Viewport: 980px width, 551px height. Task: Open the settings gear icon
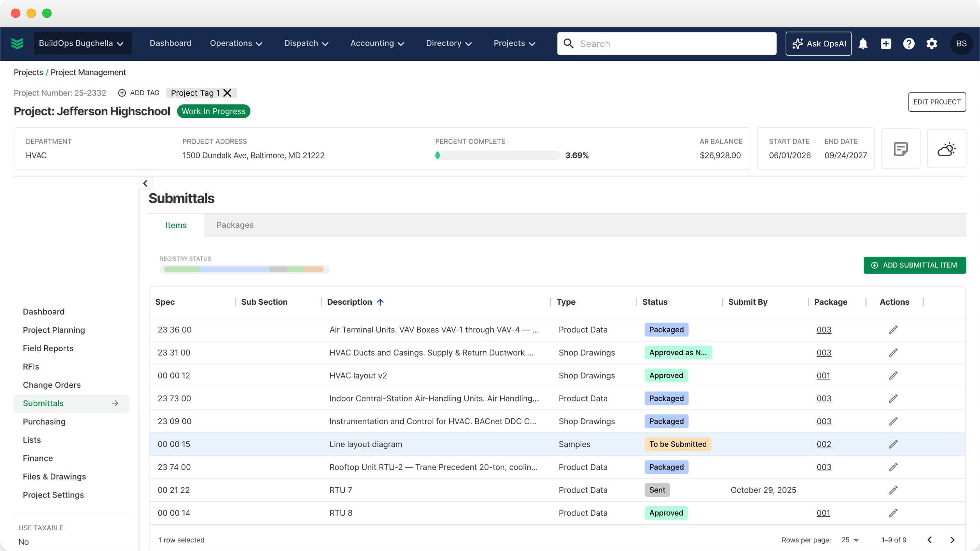click(932, 44)
